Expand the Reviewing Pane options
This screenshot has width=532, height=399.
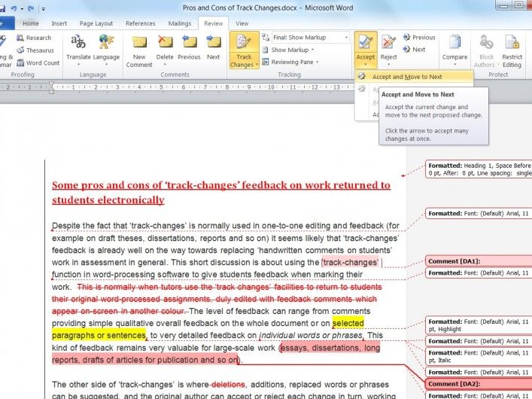(296, 62)
